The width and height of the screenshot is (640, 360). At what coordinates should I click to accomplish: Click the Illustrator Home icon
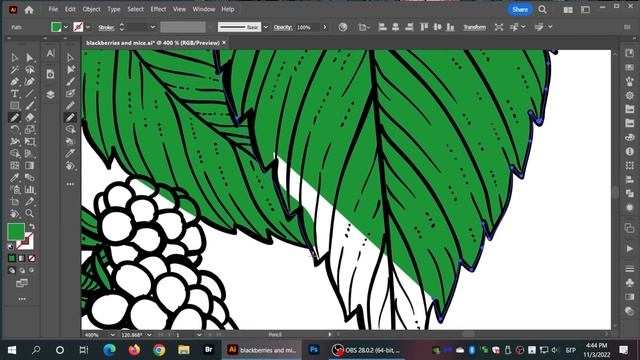(x=29, y=9)
